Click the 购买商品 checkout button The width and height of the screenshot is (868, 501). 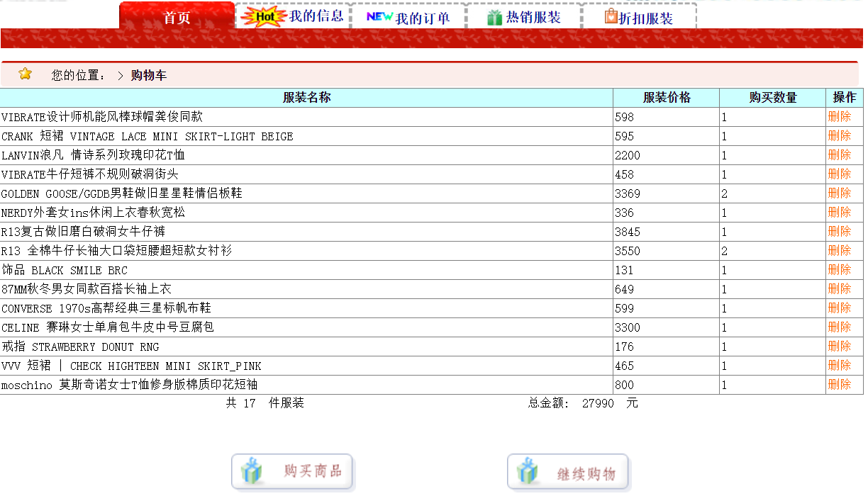[292, 472]
